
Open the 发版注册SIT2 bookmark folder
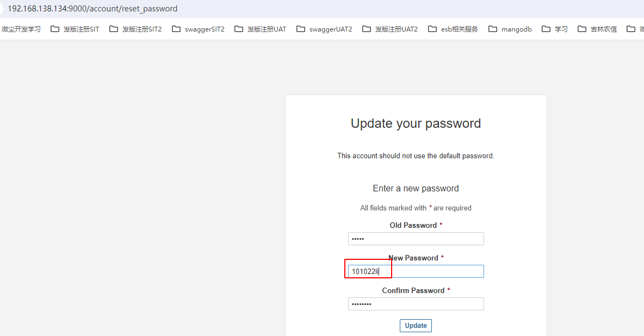point(136,29)
